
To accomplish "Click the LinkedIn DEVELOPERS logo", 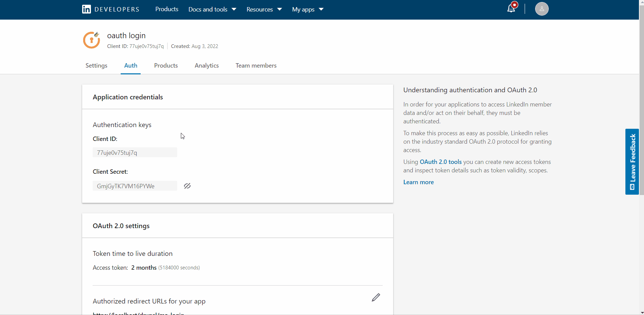I will pos(110,9).
